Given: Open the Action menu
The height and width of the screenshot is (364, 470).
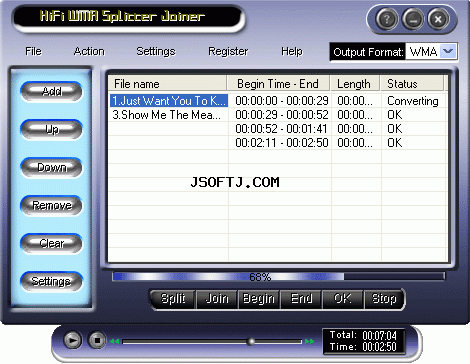Looking at the screenshot, I should 89,51.
